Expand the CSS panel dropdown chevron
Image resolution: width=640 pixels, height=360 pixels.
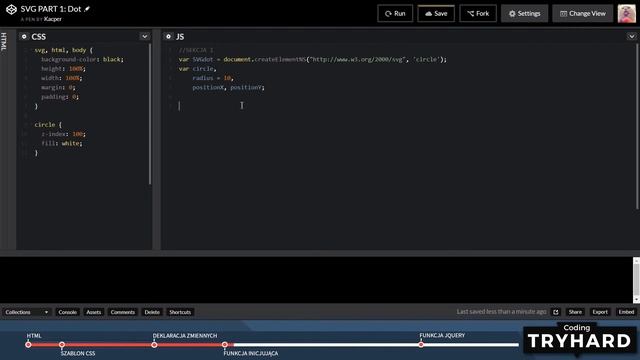144,36
